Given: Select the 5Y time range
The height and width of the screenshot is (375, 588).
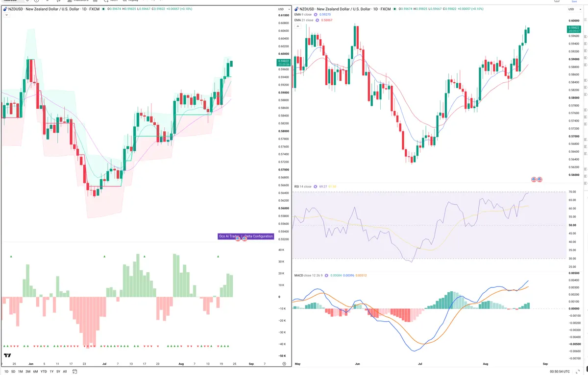Looking at the screenshot, I should 58,372.
